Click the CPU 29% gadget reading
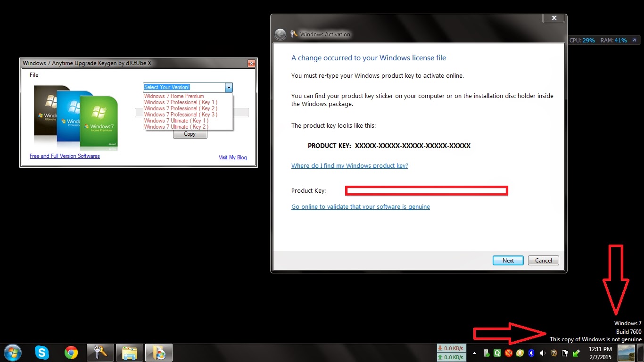The height and width of the screenshot is (362, 644). point(582,41)
